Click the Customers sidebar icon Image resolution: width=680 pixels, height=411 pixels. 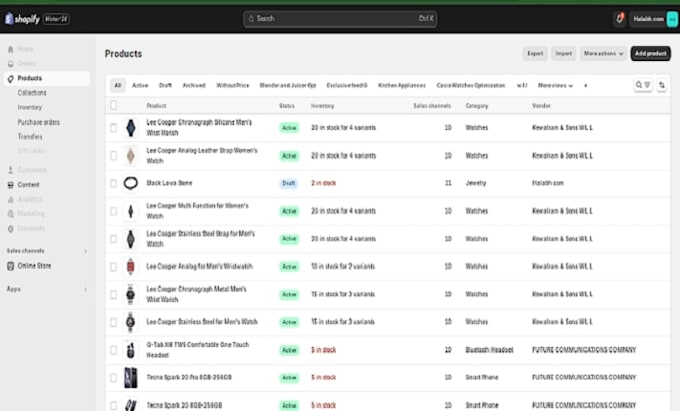tap(10, 170)
